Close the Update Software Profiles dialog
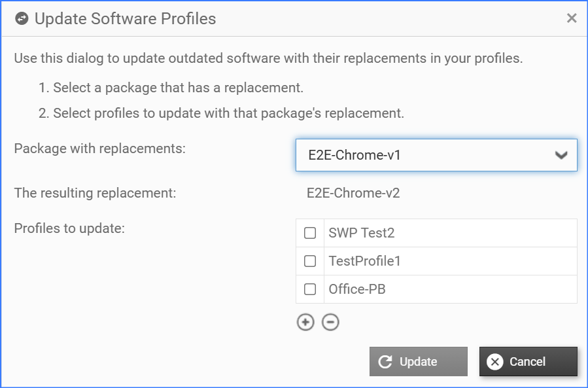The height and width of the screenshot is (388, 588). (x=572, y=18)
